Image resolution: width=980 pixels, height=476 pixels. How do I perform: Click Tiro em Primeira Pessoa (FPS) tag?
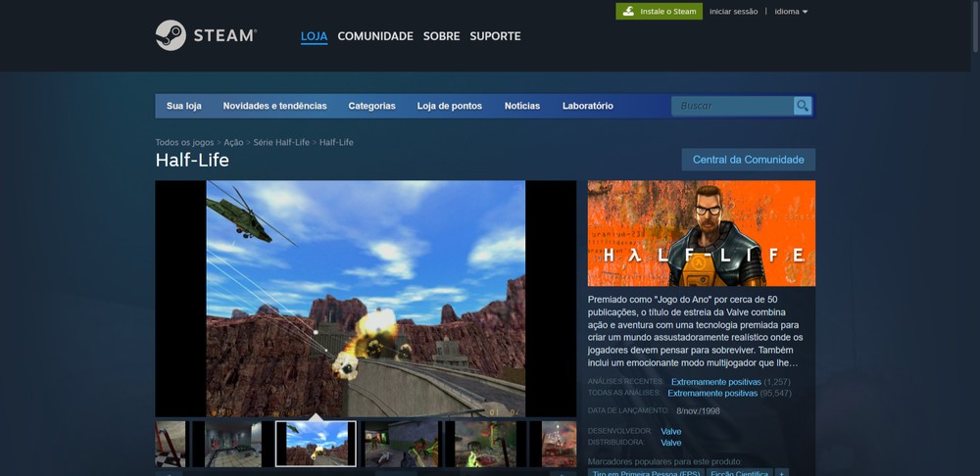[x=646, y=473]
